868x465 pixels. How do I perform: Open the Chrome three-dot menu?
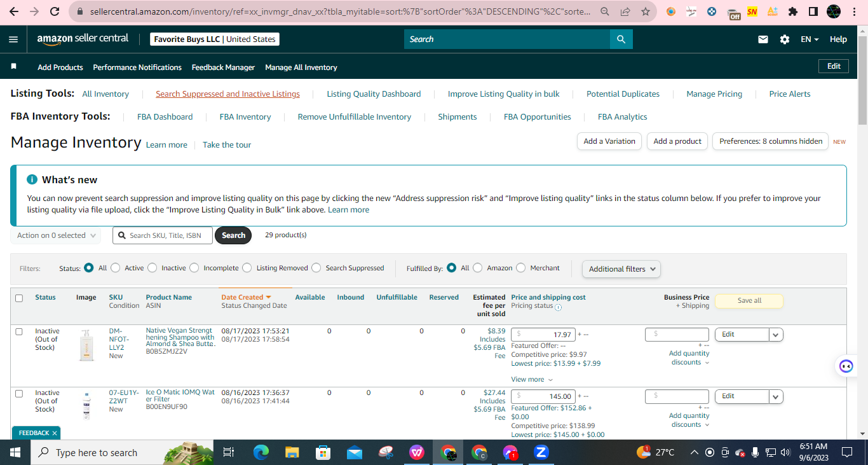854,11
